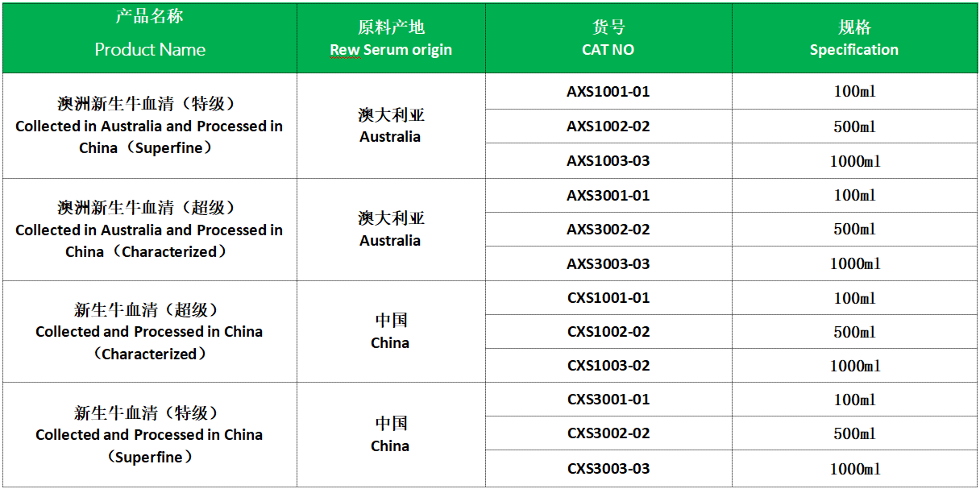Viewport: 980px width, 489px height.
Task: Select the AXS3003-03 cell
Action: coord(608,264)
